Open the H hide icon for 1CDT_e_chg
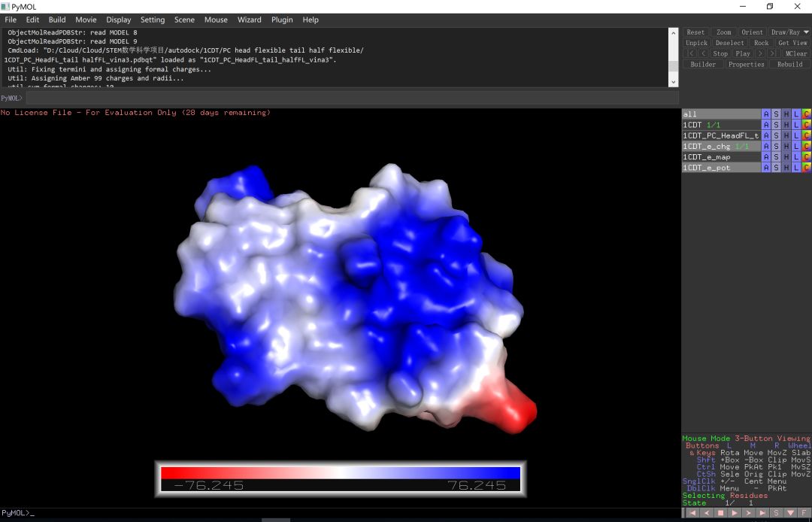This screenshot has height=522, width=812. click(x=786, y=147)
